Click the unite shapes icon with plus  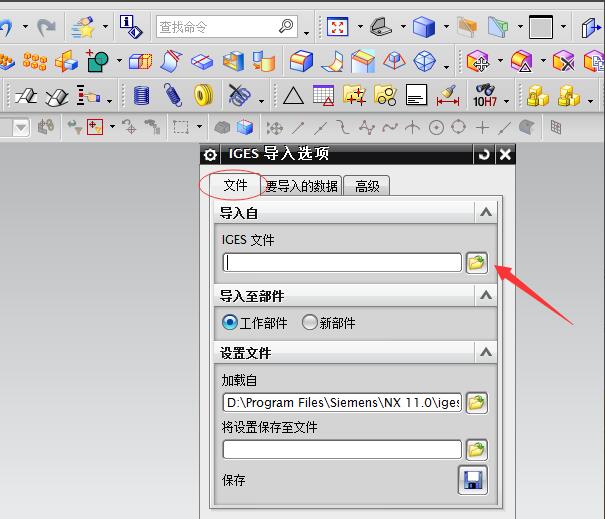tap(97, 61)
